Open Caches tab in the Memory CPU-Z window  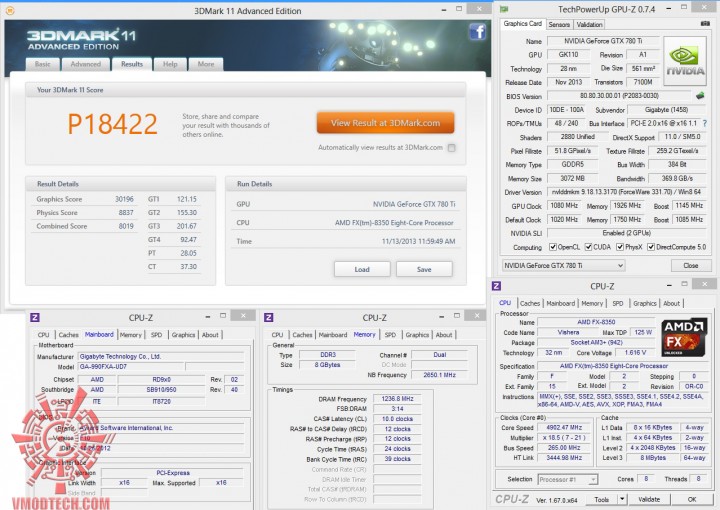coord(302,335)
